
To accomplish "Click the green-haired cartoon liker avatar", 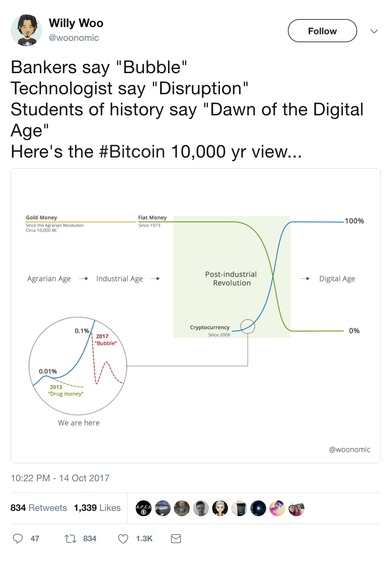I will [x=220, y=508].
